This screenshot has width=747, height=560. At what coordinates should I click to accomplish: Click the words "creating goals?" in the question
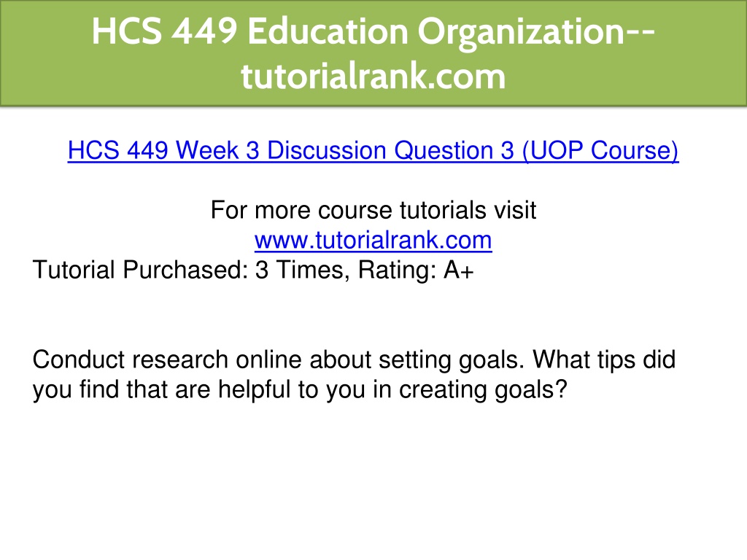coord(483,389)
